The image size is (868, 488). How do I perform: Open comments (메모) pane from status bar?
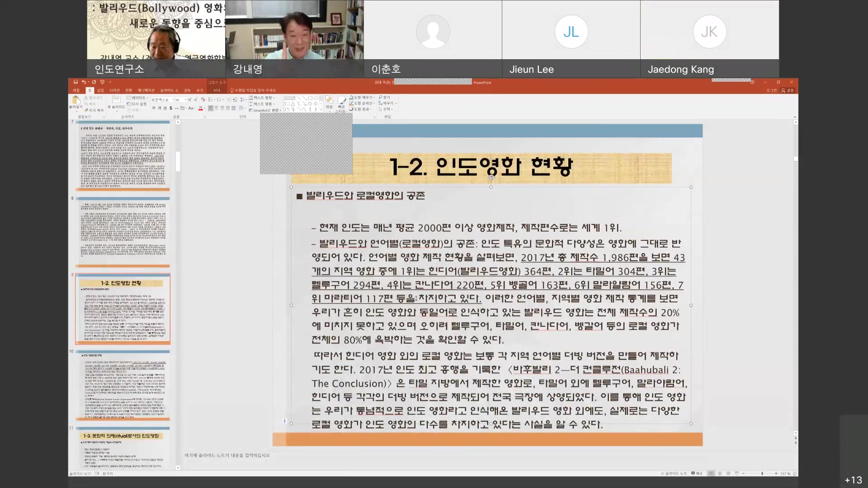click(x=697, y=473)
